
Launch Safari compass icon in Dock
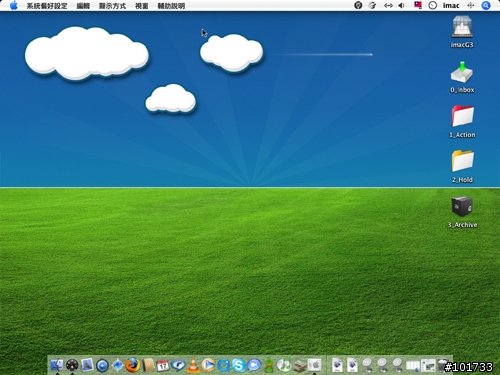118,365
